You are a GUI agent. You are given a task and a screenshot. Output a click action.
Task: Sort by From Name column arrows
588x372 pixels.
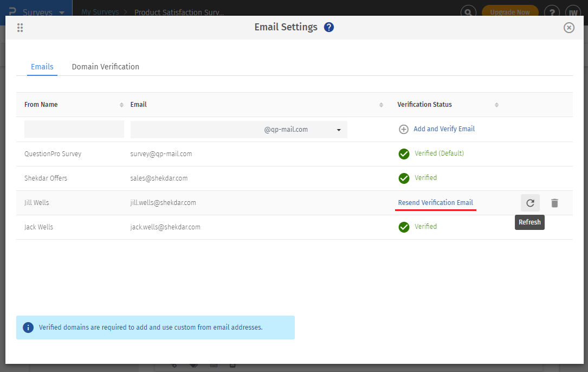tap(121, 105)
